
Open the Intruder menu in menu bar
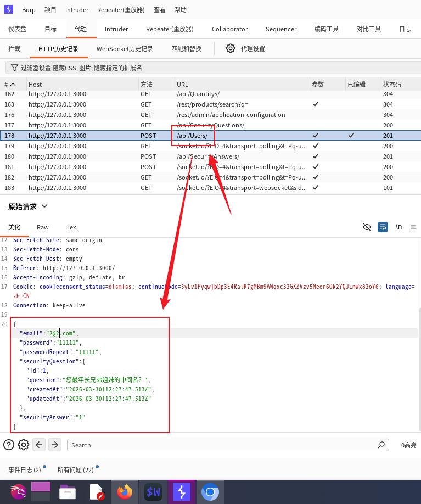(77, 10)
